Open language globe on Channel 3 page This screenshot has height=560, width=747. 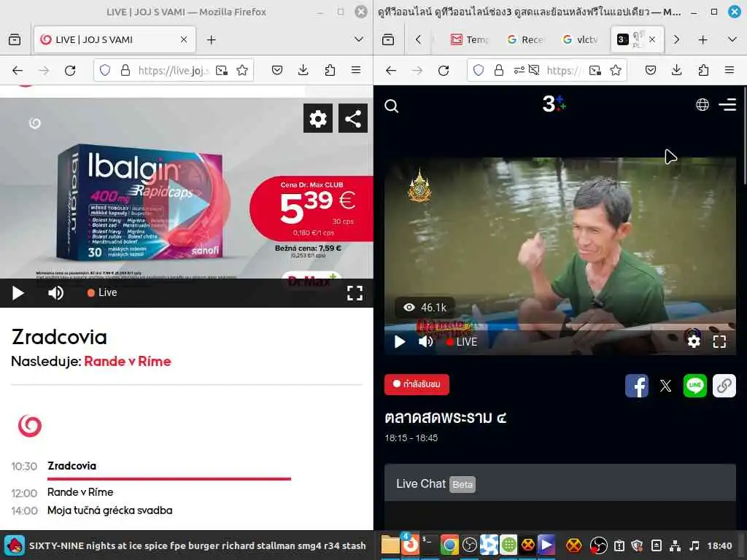[703, 104]
